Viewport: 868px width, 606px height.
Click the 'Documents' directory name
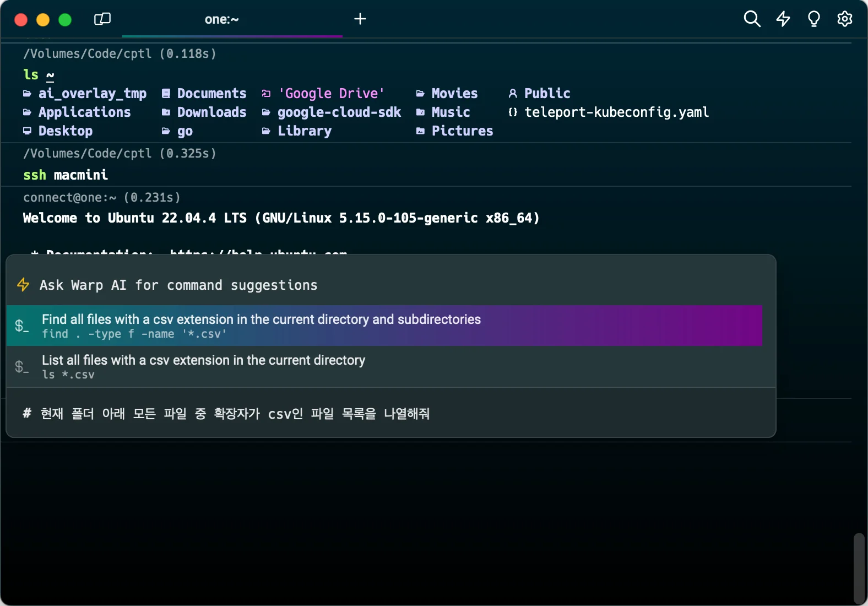[212, 94]
